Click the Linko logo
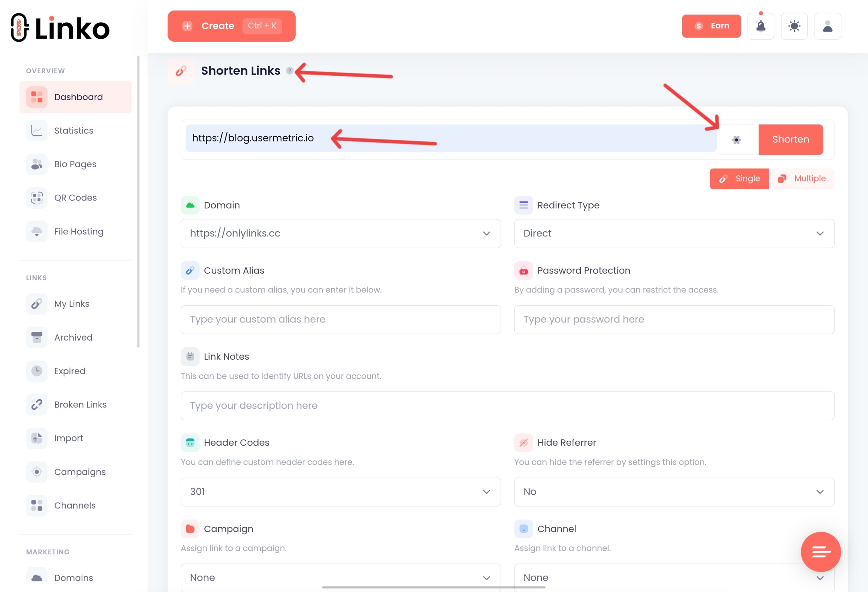This screenshot has height=592, width=868. point(60,28)
